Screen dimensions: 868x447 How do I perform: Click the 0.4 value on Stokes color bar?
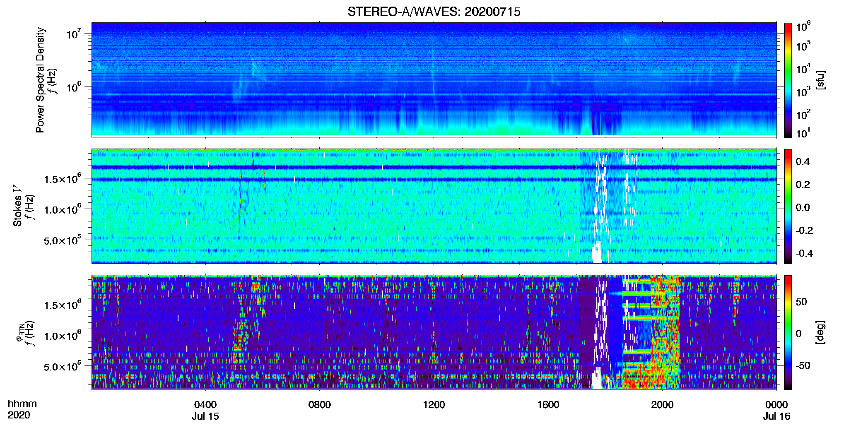coord(802,162)
